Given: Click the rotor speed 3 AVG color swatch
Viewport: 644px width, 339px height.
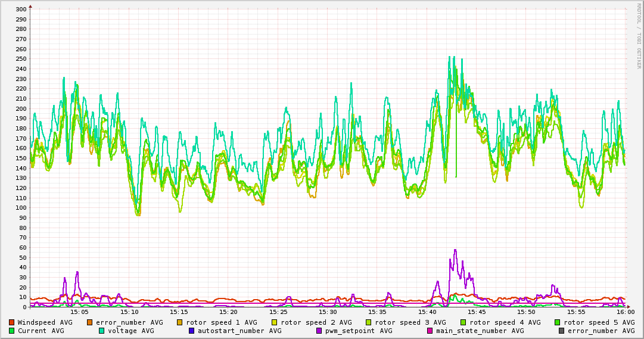Looking at the screenshot, I should (368, 322).
